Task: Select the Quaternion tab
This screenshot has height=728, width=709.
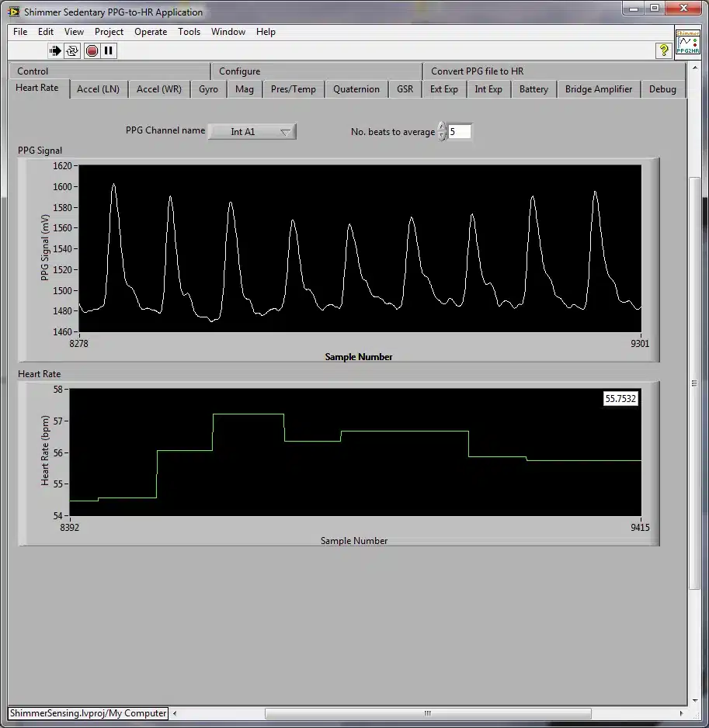Action: click(356, 89)
